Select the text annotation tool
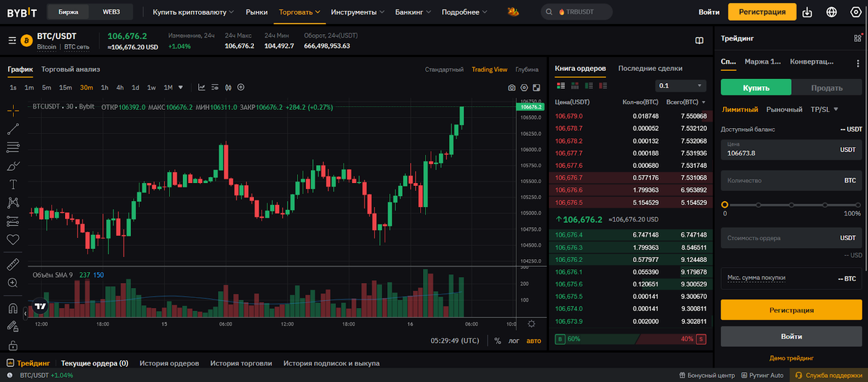 (x=12, y=184)
